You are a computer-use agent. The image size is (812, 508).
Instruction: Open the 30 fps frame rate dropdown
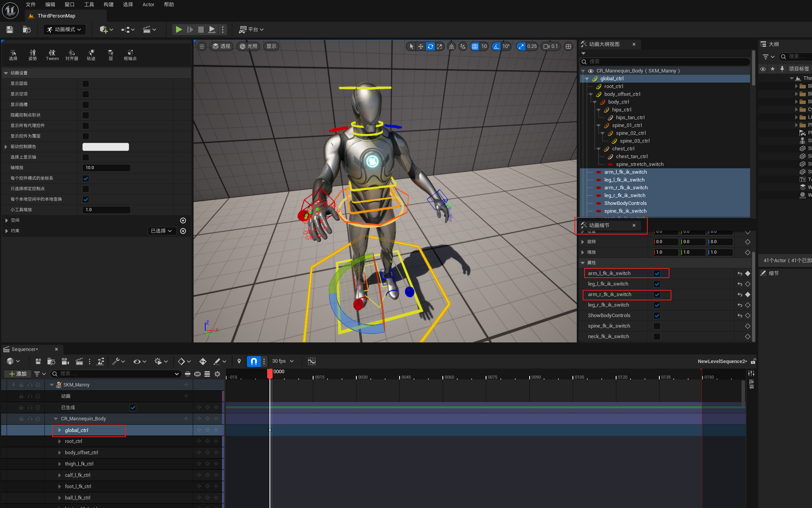coord(283,362)
